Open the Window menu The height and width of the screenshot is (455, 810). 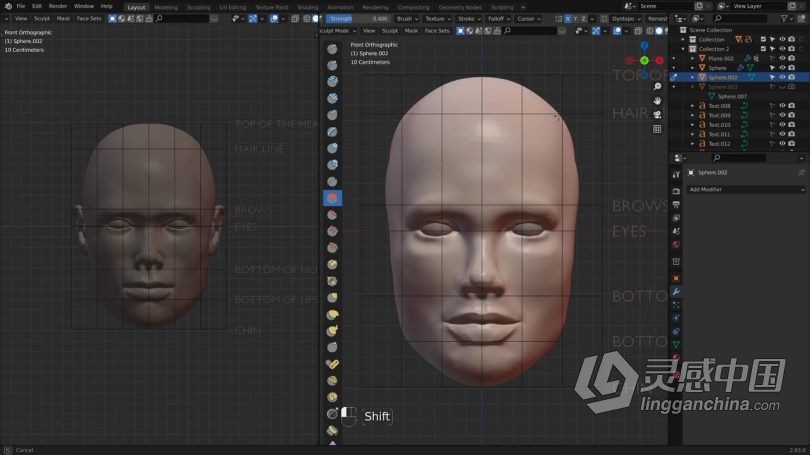84,6
